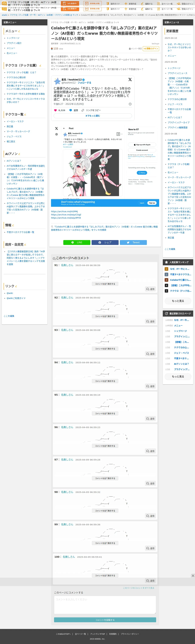Open プライバシーポリシー in footer

point(130,634)
